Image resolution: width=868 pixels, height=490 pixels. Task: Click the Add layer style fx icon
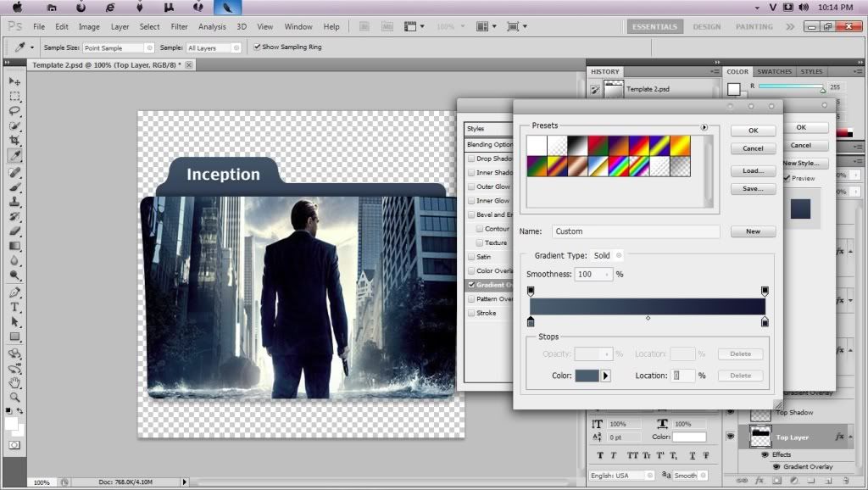click(x=759, y=481)
